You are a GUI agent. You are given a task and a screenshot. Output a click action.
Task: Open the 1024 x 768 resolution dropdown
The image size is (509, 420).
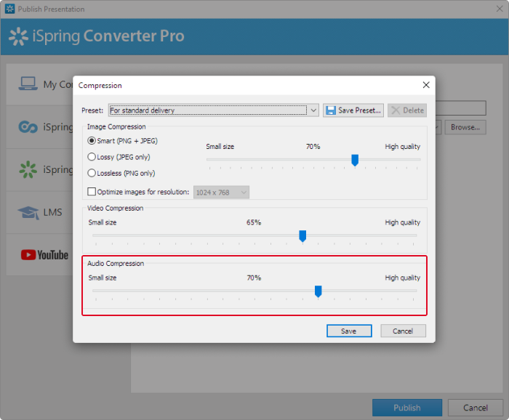[x=221, y=193]
